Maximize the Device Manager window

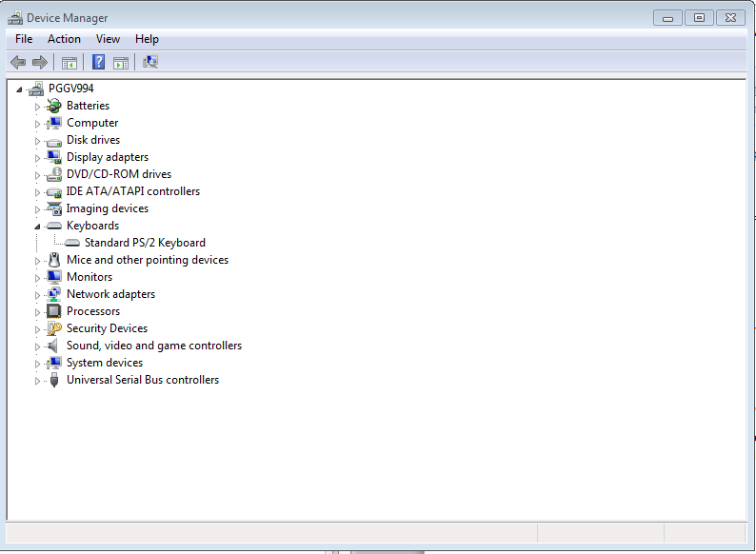[x=699, y=18]
